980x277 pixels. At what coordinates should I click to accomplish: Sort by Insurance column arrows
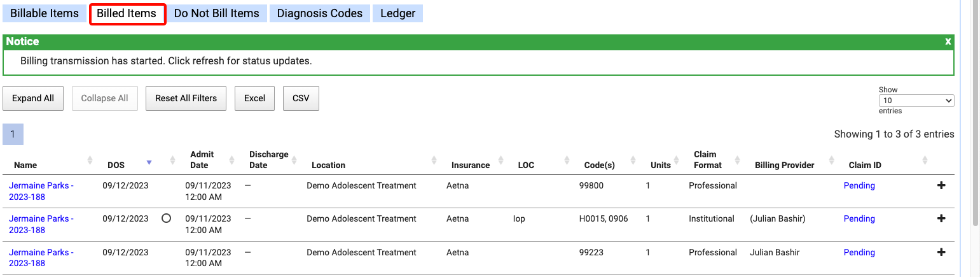[x=500, y=160]
